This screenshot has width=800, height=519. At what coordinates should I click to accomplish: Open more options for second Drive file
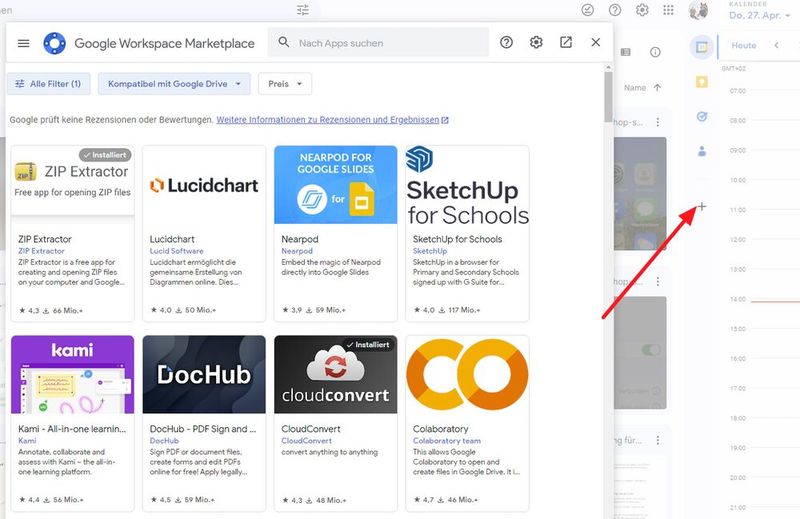658,281
